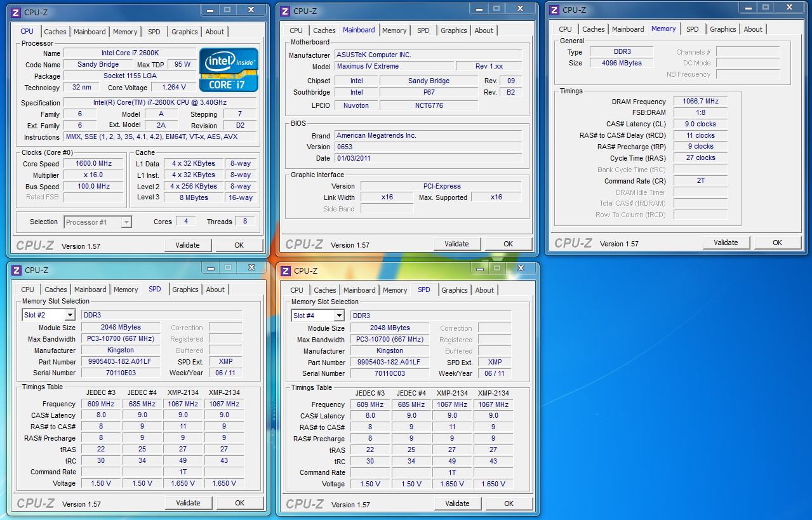Click the CPU-Z title icon in the Memory window
812x520 pixels.
(x=554, y=10)
